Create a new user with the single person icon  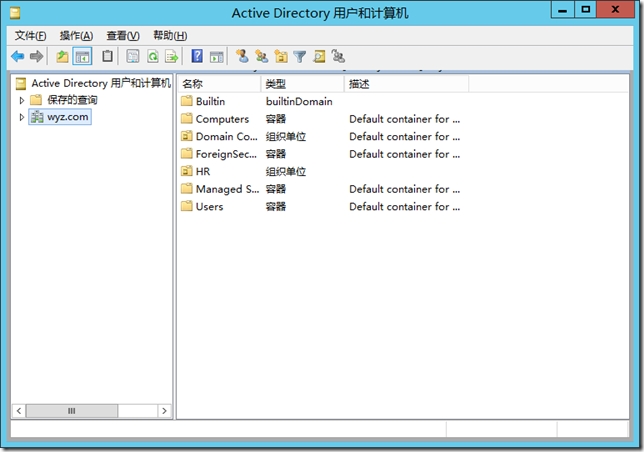click(x=242, y=56)
